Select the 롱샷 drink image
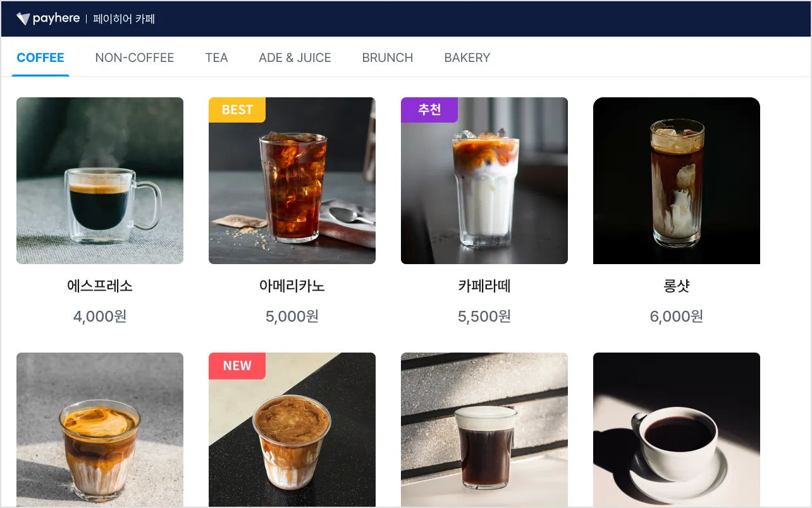The width and height of the screenshot is (812, 508). [677, 181]
